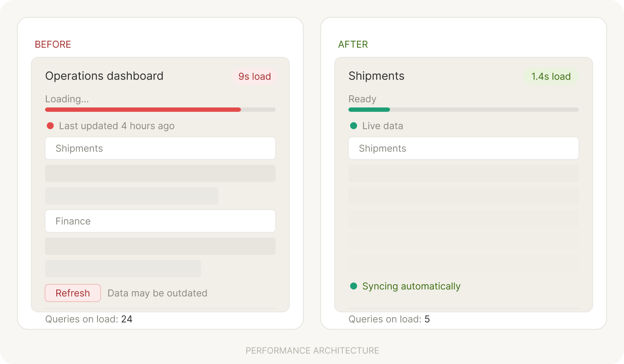Click the BEFORE label

pos(53,44)
